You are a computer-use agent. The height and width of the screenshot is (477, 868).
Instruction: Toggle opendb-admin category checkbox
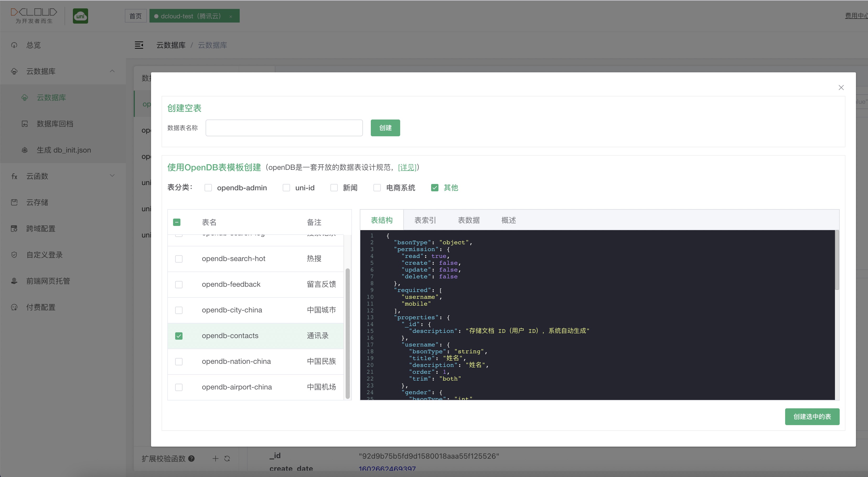208,188
